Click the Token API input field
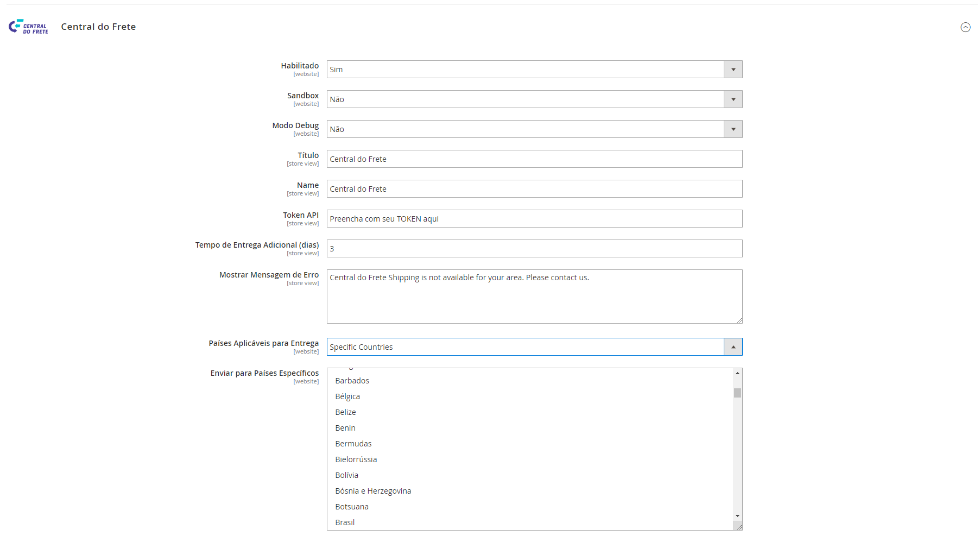The height and width of the screenshot is (542, 980). tap(534, 219)
